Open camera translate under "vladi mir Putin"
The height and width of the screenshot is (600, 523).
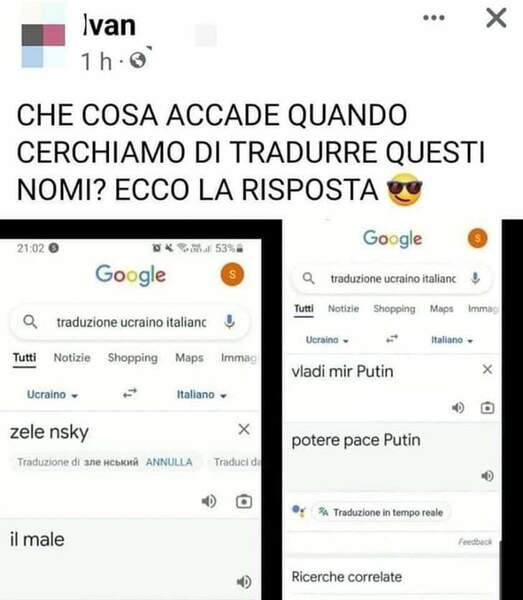coord(487,408)
